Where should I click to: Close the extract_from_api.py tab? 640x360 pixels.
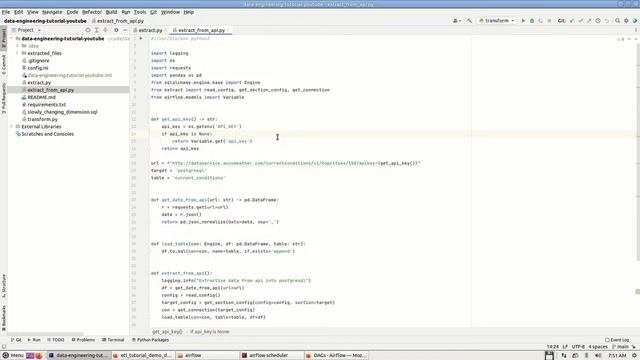coord(228,30)
